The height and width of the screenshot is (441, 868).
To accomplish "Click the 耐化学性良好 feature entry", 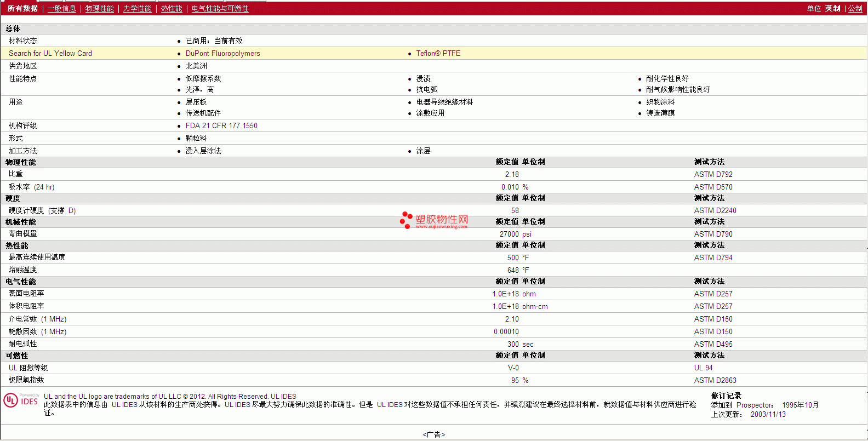I will coord(667,79).
